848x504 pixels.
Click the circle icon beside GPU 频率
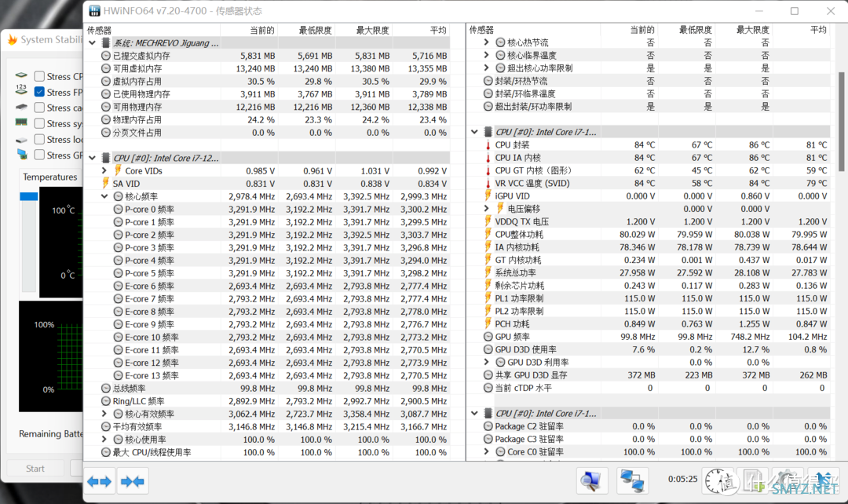coord(488,336)
